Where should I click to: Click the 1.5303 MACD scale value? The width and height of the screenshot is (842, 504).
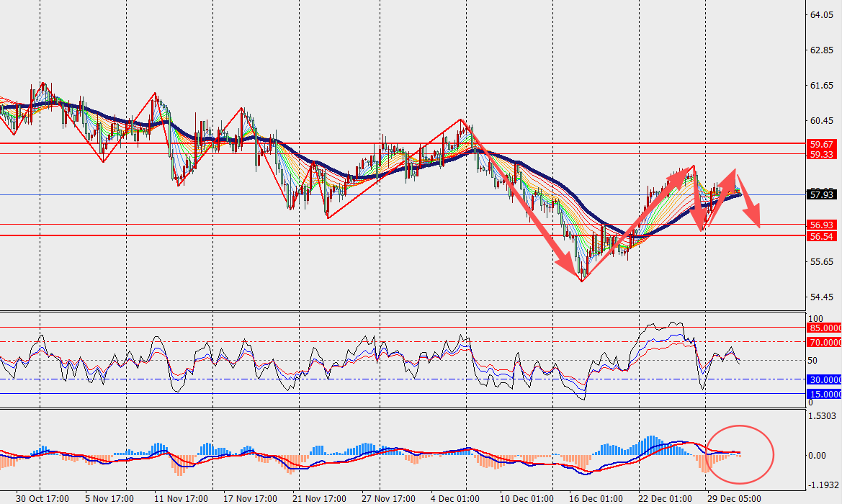823,416
